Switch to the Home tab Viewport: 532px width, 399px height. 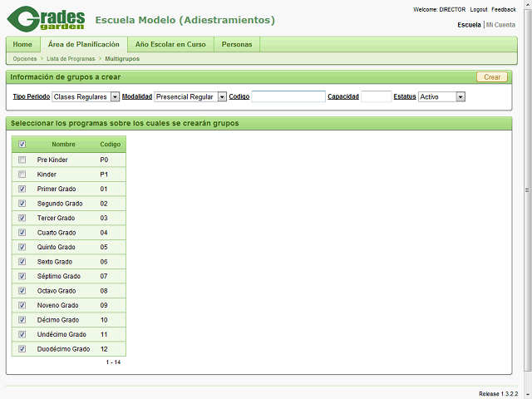pos(22,44)
